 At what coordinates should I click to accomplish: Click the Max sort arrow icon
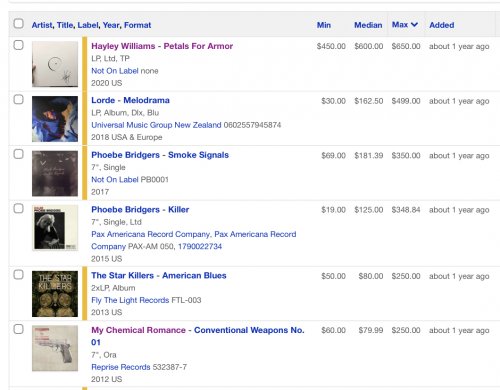coord(414,25)
